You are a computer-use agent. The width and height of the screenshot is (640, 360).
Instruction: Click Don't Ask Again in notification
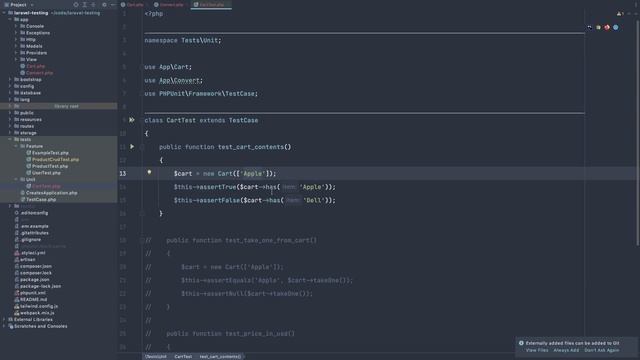602,350
